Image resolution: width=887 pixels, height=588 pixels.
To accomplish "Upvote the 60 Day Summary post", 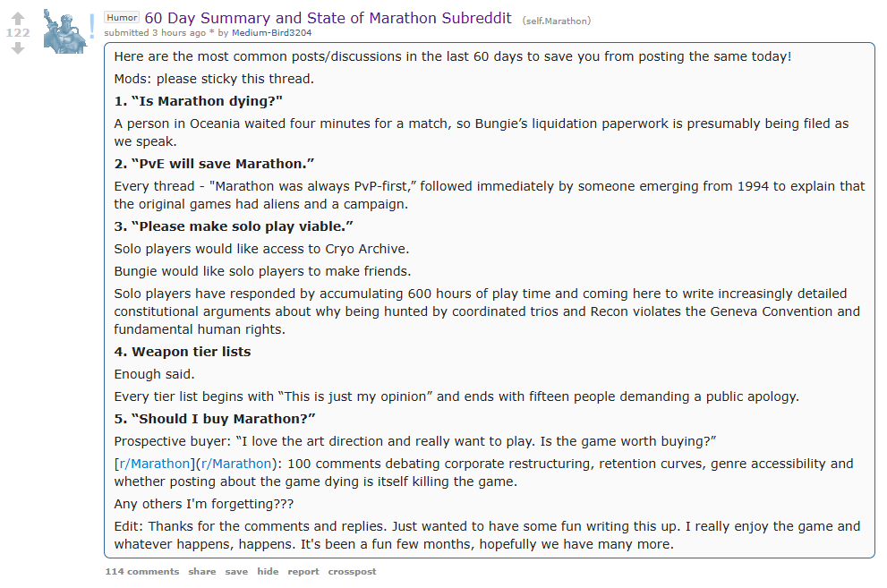I will [18, 19].
